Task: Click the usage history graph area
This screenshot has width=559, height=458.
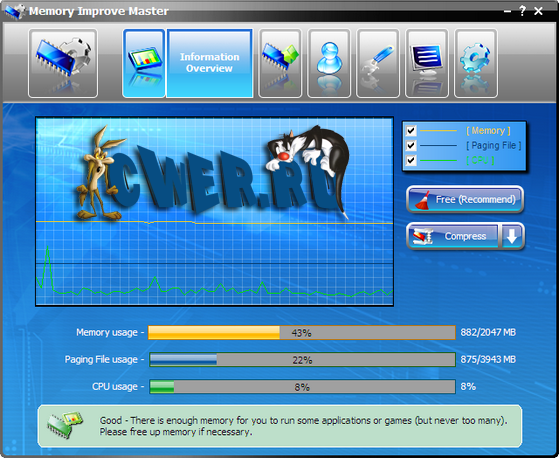Action: pos(214,211)
